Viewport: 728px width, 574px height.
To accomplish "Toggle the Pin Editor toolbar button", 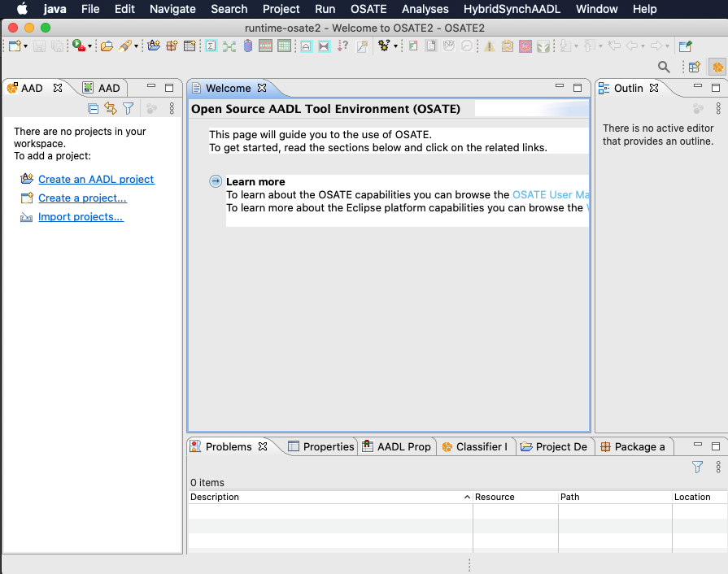I will click(685, 46).
